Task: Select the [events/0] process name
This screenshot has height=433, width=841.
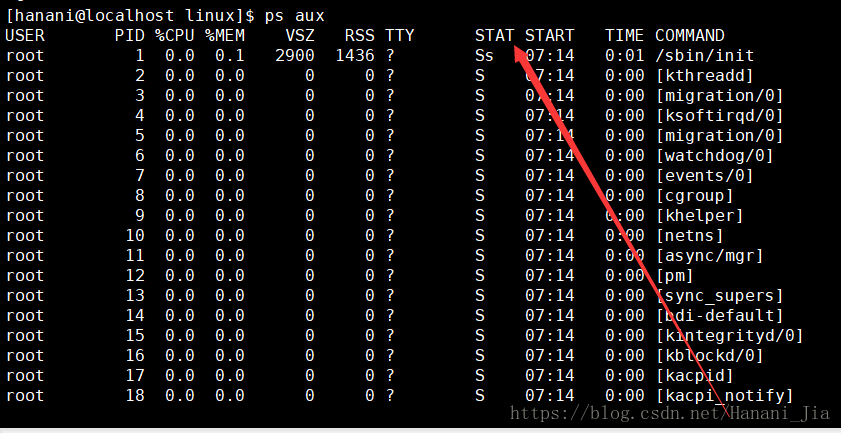Action: tap(705, 175)
